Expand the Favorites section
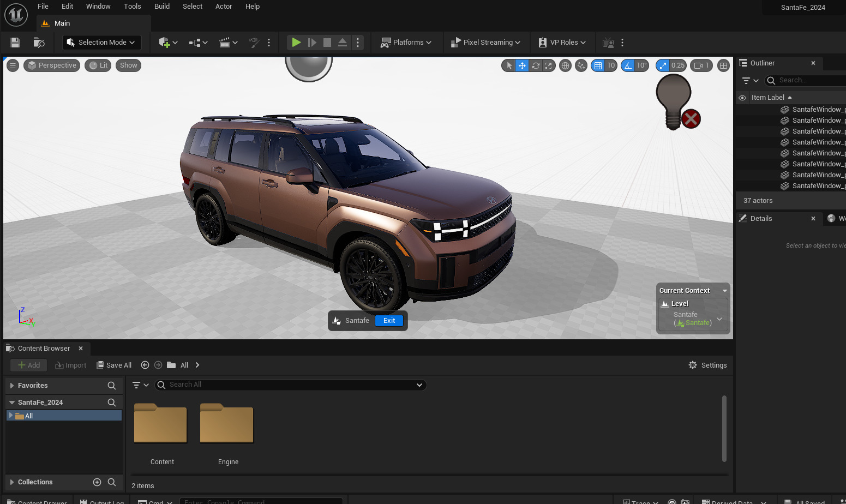The height and width of the screenshot is (504, 846). click(x=12, y=386)
